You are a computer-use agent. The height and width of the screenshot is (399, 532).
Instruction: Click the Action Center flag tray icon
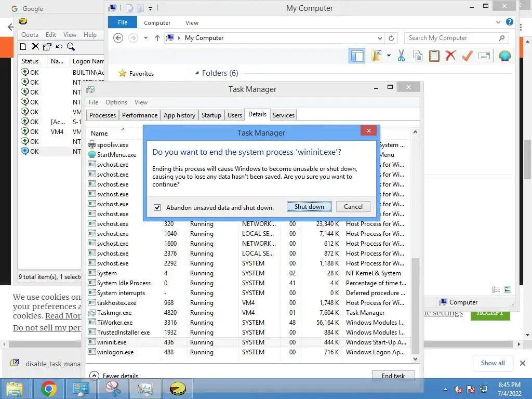click(x=471, y=389)
